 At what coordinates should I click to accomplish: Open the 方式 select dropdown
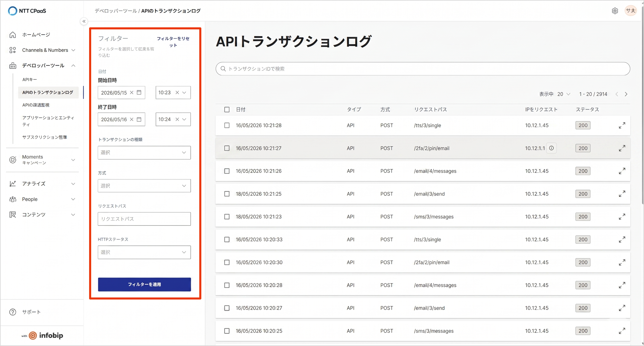tap(144, 186)
